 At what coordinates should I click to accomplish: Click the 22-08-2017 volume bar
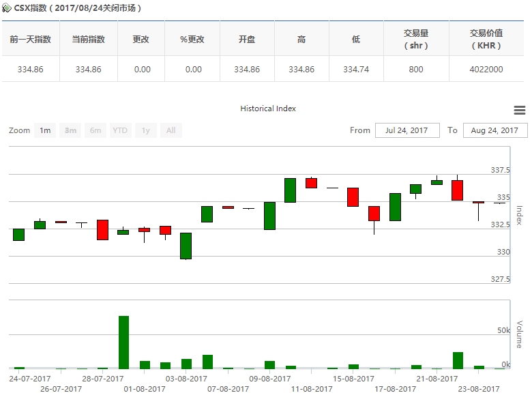tap(458, 360)
